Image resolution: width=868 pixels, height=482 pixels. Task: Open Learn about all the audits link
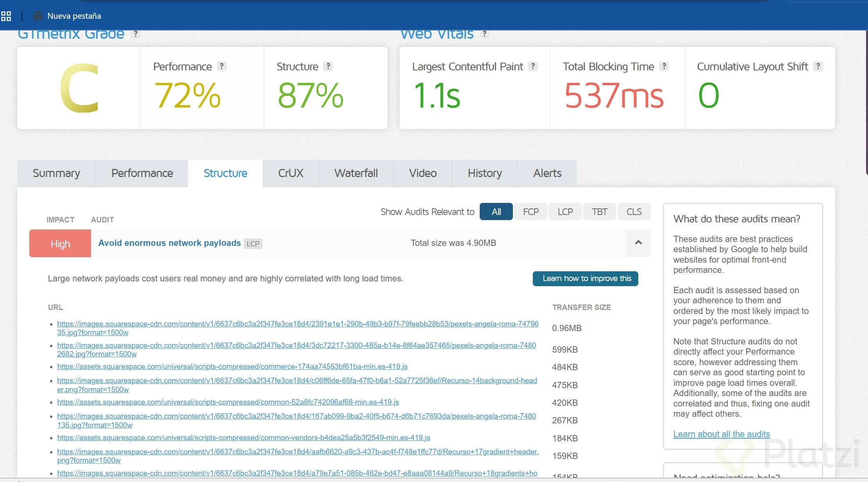pos(721,434)
